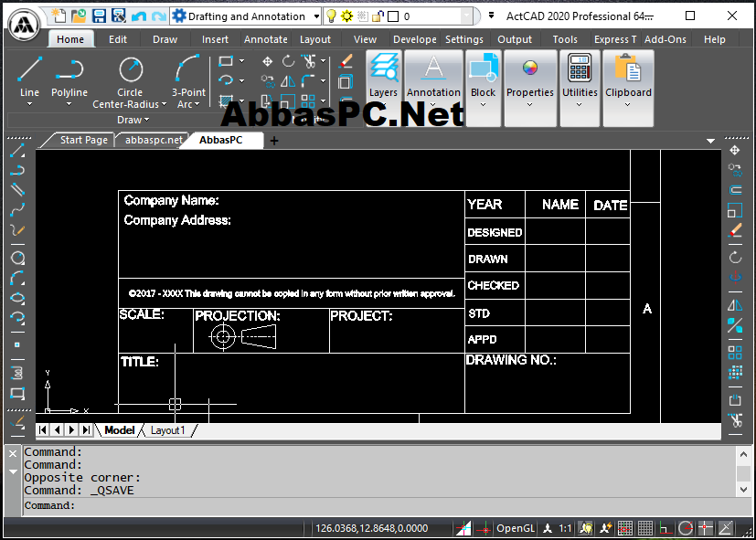Click the OpenGL status bar button

point(516,528)
